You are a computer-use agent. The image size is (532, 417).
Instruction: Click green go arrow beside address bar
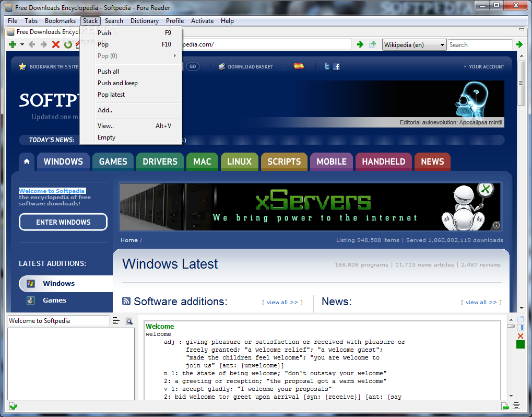coord(360,44)
